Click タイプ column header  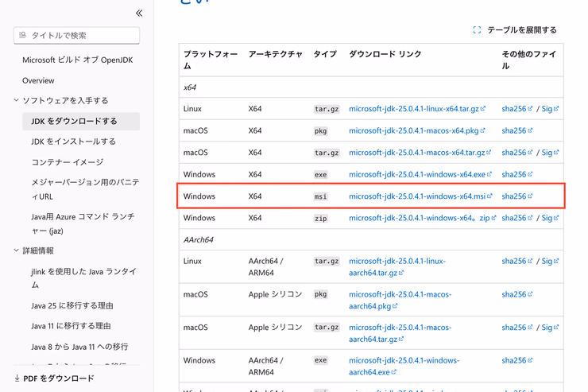click(325, 54)
